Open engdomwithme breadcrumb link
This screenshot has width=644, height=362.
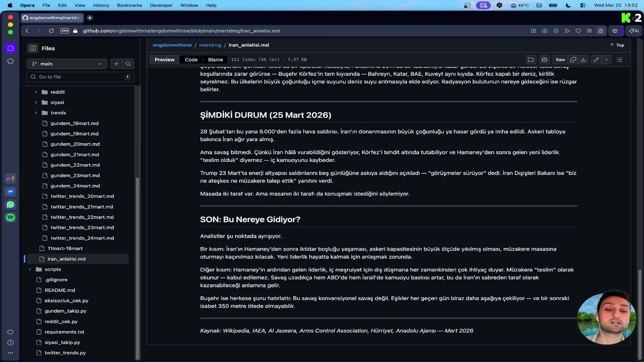click(x=172, y=45)
